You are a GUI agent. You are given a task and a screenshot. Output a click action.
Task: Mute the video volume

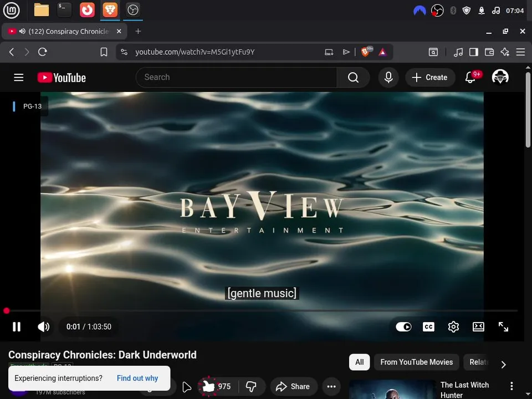43,327
